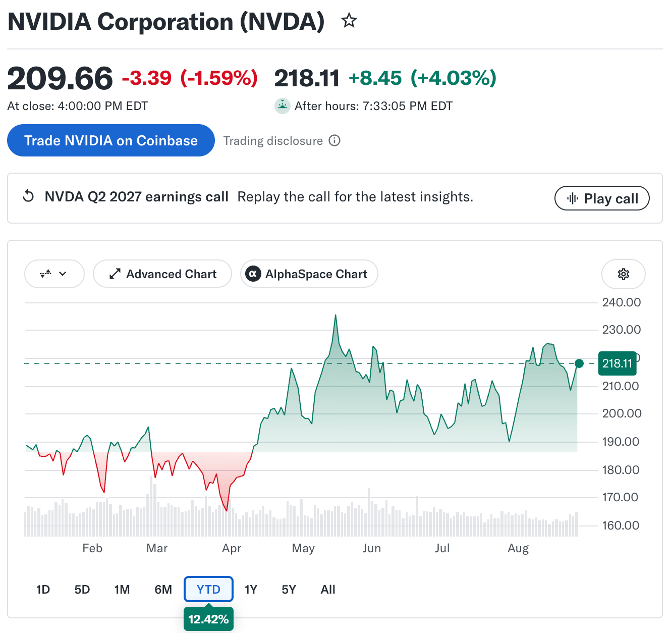Show the 5Y chart range

click(289, 590)
